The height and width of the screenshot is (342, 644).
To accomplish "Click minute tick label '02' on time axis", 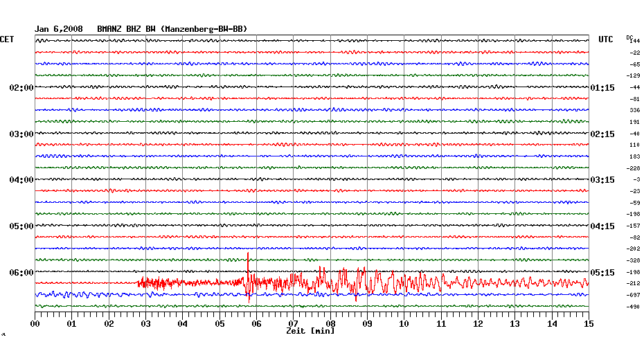I will click(x=109, y=324).
